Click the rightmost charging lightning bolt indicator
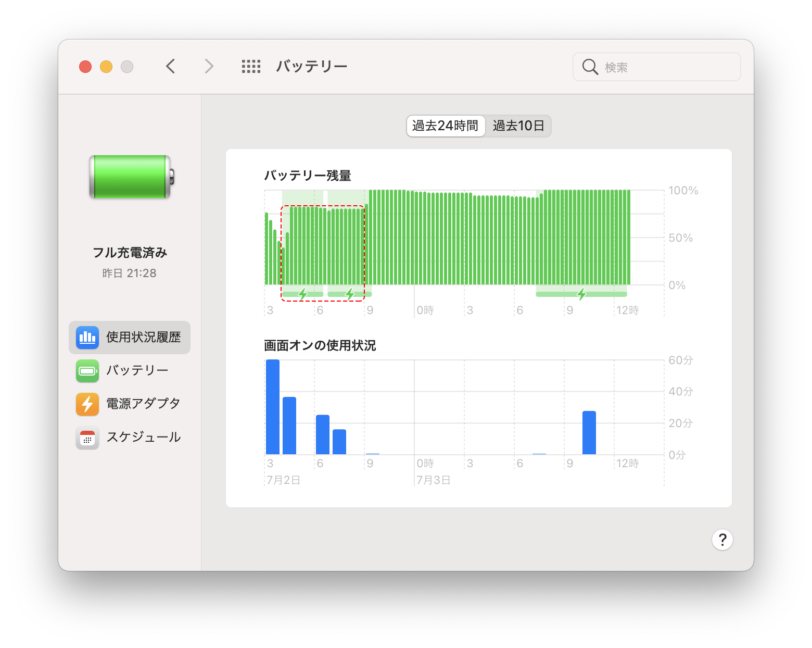 tap(581, 294)
